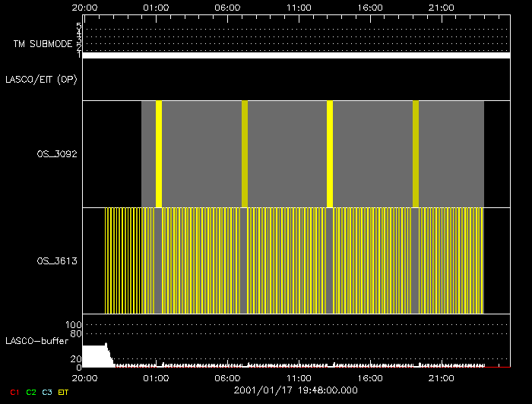Click the 2001/01/17 19:48:00.000 timestamp
This screenshot has width=532, height=404.
click(x=296, y=390)
